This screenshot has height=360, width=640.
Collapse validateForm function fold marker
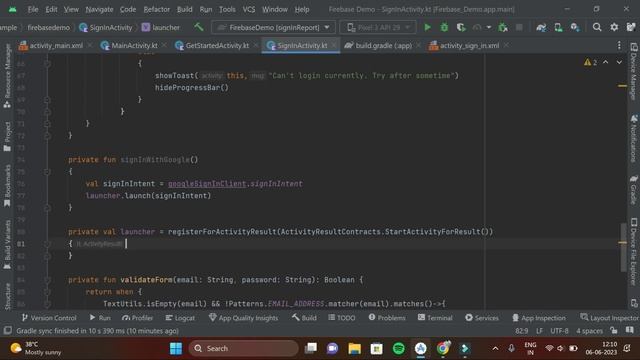tap(47, 280)
